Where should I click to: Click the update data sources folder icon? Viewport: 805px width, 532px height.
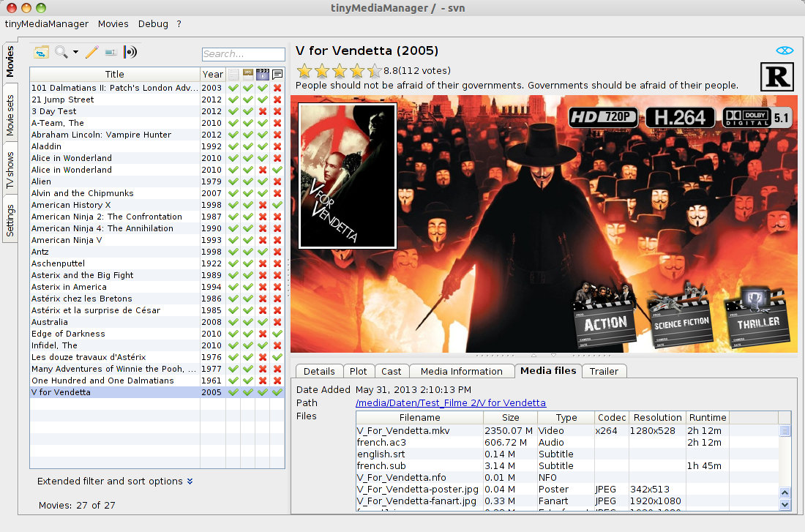[x=42, y=52]
